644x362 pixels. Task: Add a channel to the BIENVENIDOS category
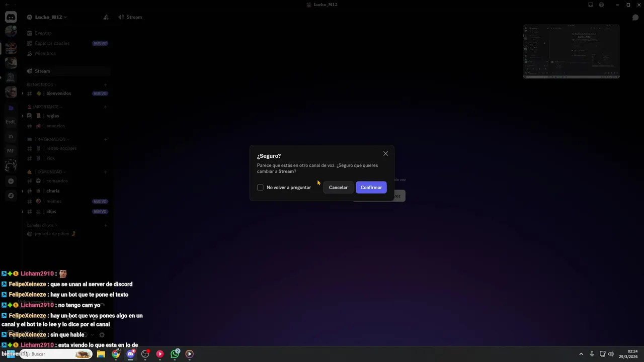(106, 84)
